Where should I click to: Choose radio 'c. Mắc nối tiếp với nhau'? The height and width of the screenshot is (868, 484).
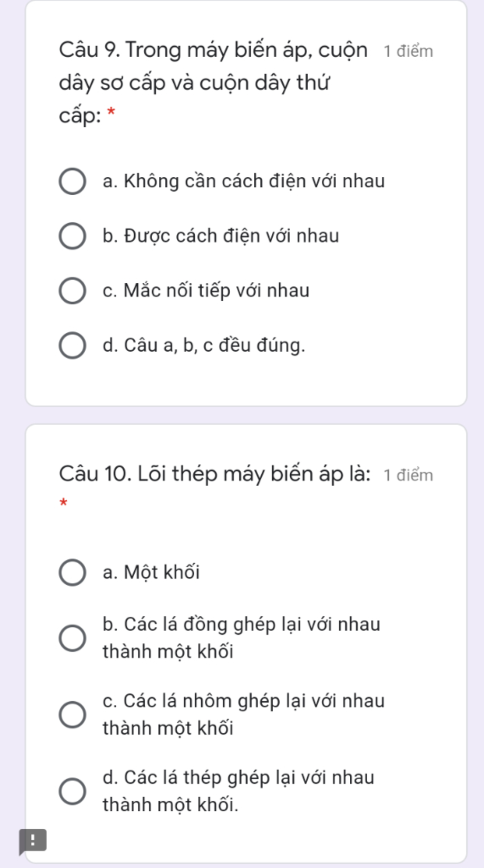pyautogui.click(x=72, y=291)
